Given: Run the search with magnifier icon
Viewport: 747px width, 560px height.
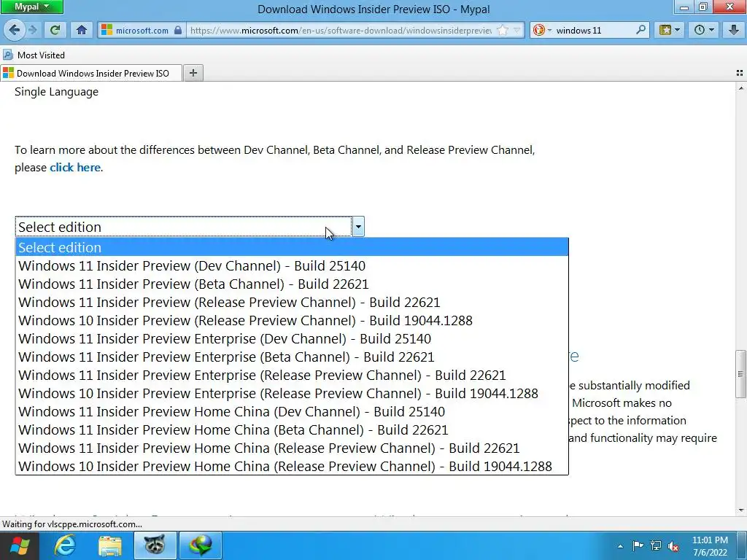Looking at the screenshot, I should [x=640, y=30].
